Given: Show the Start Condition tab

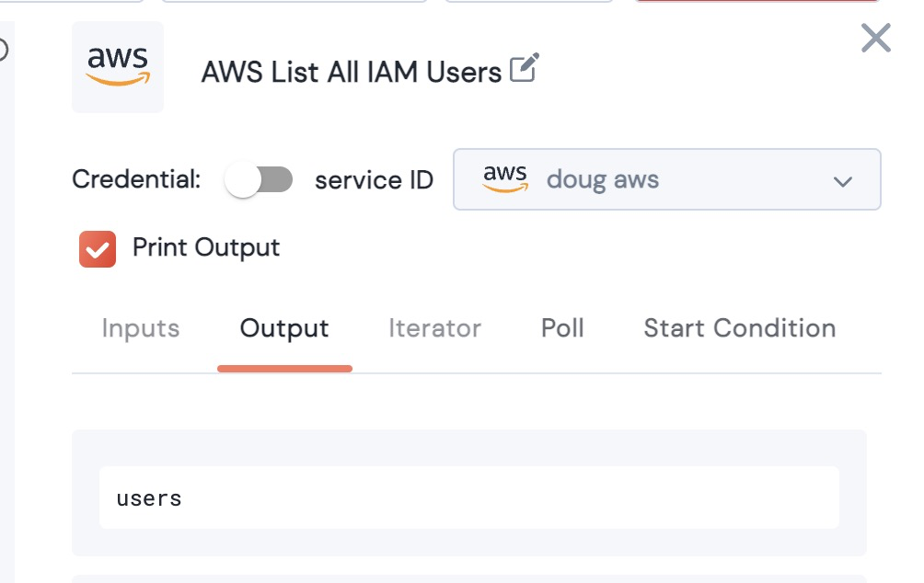Looking at the screenshot, I should pyautogui.click(x=739, y=328).
